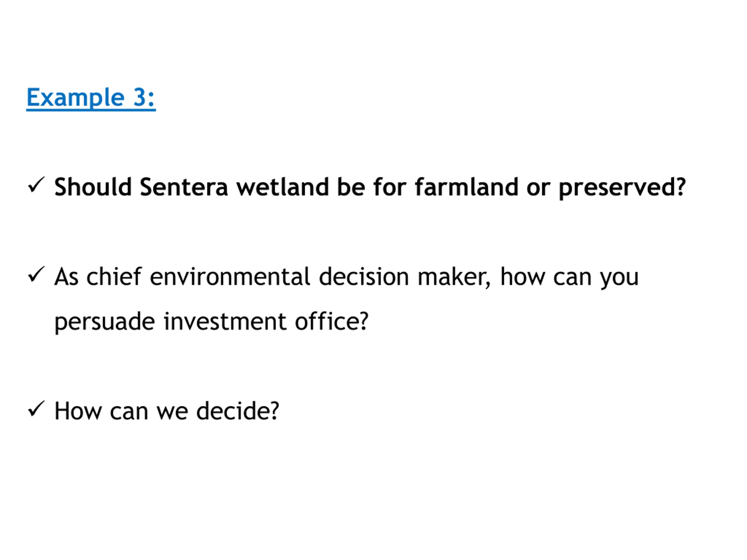Screen dimensions: 747x560
Task: Click the word "office?" on the wrapped line
Action: [x=331, y=321]
